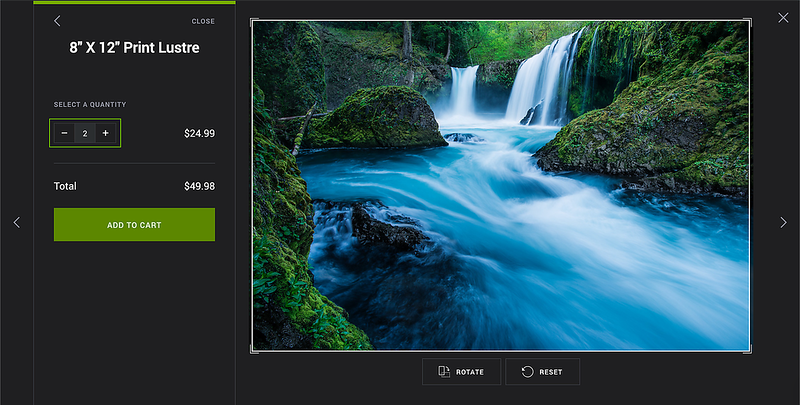Click the quantity field showing 2
Image resolution: width=800 pixels, height=405 pixels.
[85, 133]
